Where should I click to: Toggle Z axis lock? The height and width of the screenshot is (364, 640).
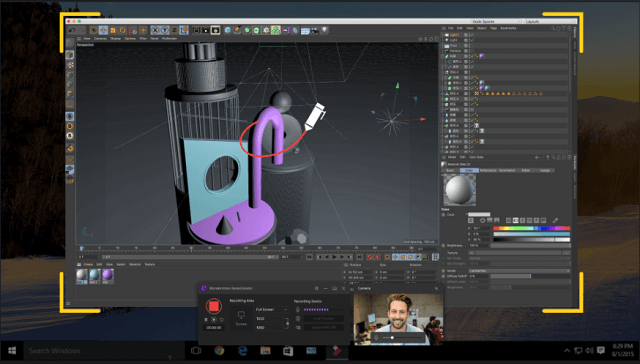pos(174,30)
